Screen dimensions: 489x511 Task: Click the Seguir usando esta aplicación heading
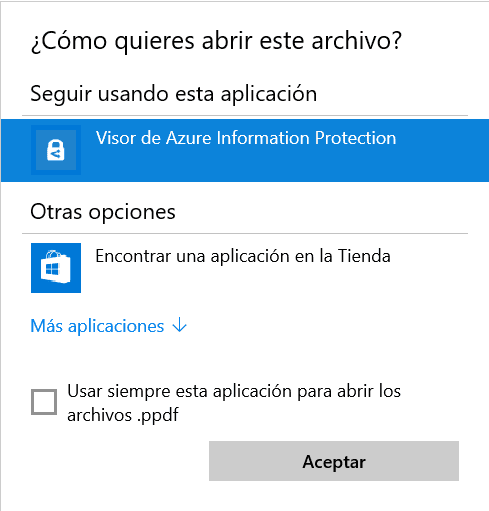174,94
